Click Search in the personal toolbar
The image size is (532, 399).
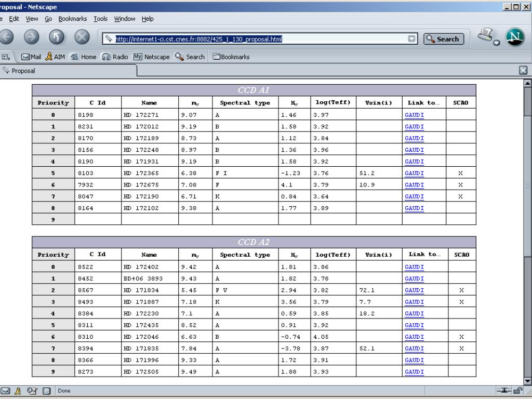[190, 57]
